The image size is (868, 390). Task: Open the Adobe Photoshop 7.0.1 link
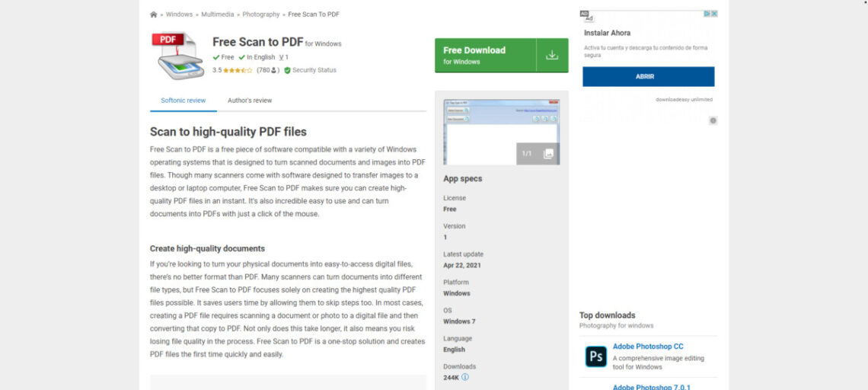coord(652,387)
